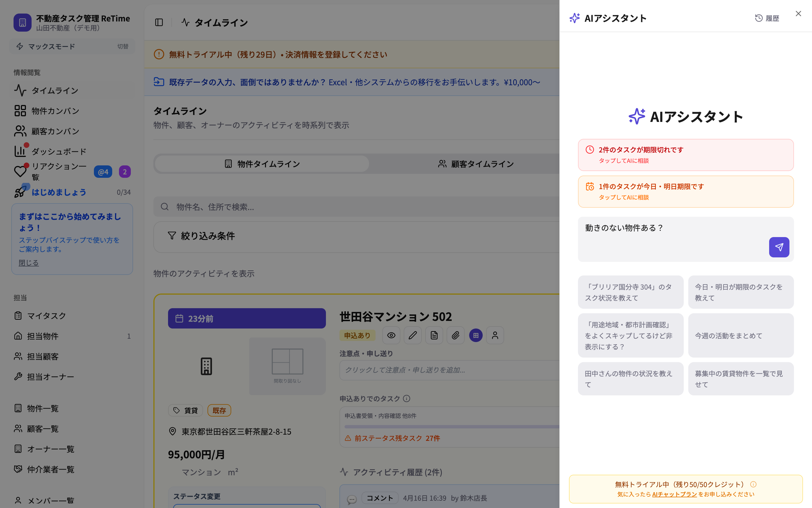Click info icon beside trial credits
This screenshot has width=812, height=508.
[x=753, y=484]
